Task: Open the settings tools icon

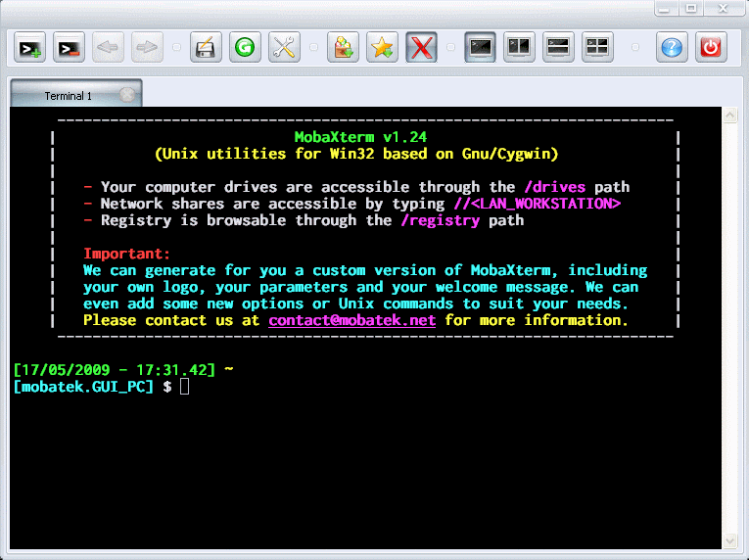Action: pyautogui.click(x=284, y=47)
